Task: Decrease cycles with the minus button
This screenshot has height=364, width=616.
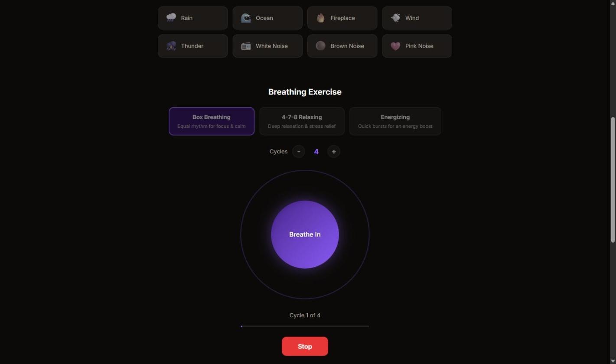Action: [299, 152]
